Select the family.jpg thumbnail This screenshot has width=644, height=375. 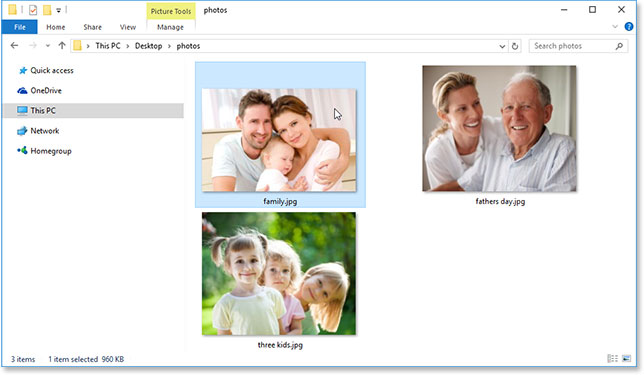pyautogui.click(x=279, y=140)
